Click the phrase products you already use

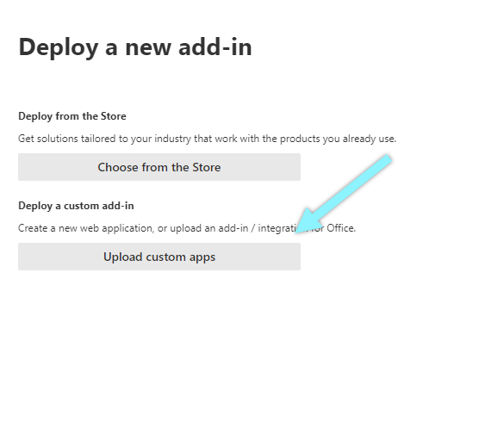point(338,139)
